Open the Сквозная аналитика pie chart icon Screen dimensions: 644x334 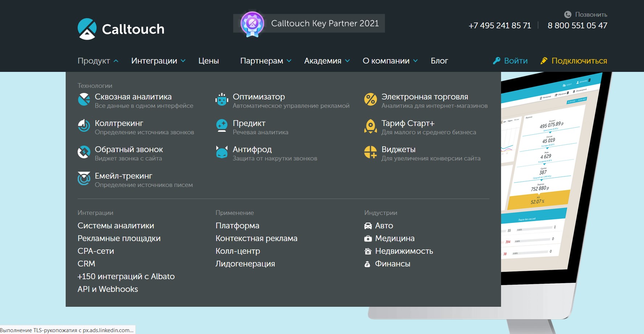pyautogui.click(x=84, y=99)
